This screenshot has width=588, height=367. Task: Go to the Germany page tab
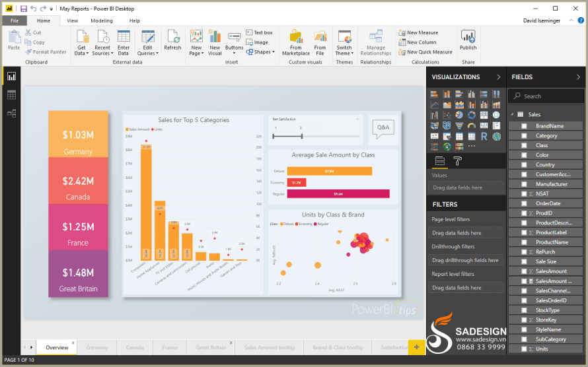(x=96, y=347)
